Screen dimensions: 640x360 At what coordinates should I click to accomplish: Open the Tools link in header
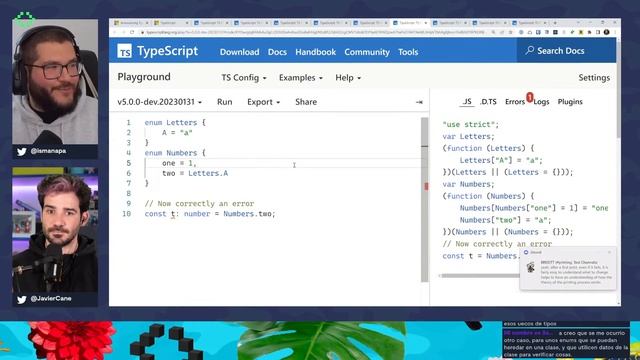408,52
